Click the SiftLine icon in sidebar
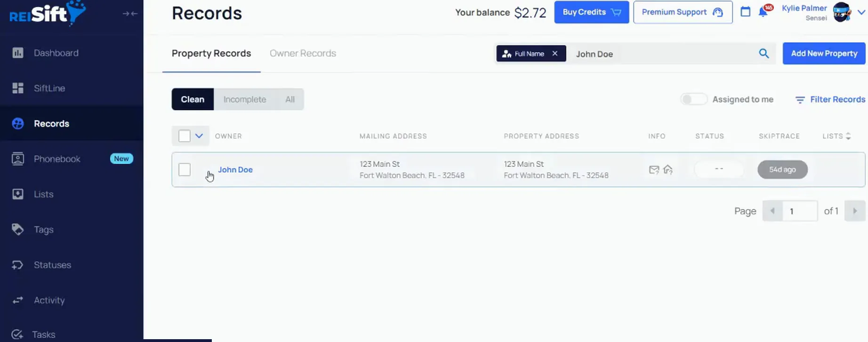Image resolution: width=868 pixels, height=342 pixels. [x=18, y=88]
